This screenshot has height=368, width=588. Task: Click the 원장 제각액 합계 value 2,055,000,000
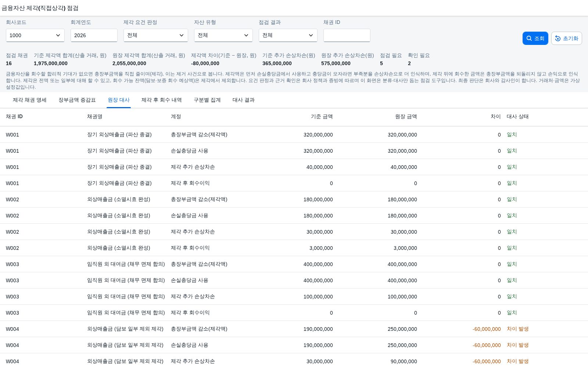[129, 63]
